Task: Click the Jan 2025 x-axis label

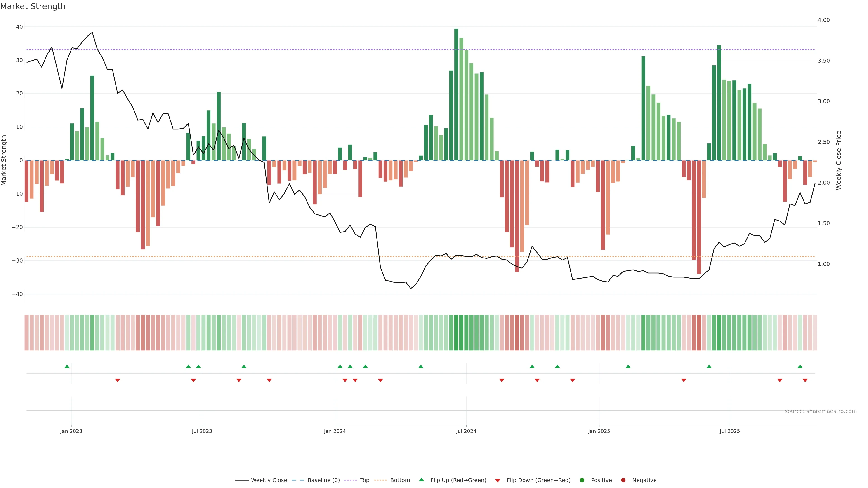Action: pos(599,431)
